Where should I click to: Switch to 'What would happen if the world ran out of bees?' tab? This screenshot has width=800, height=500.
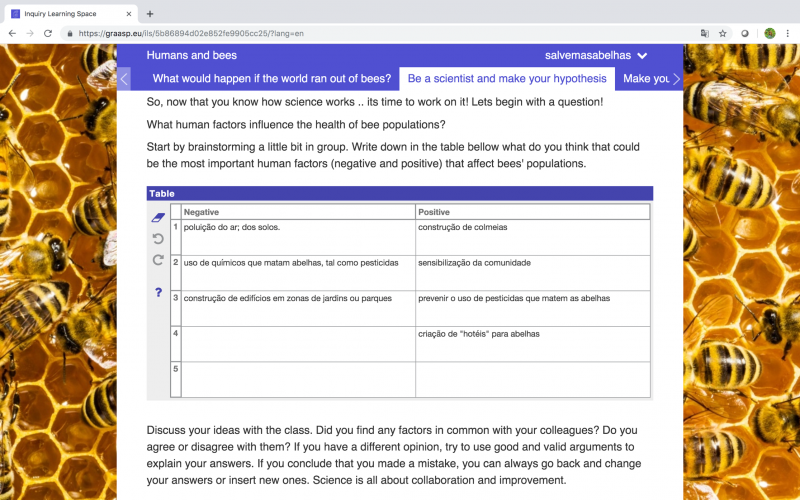pos(272,79)
